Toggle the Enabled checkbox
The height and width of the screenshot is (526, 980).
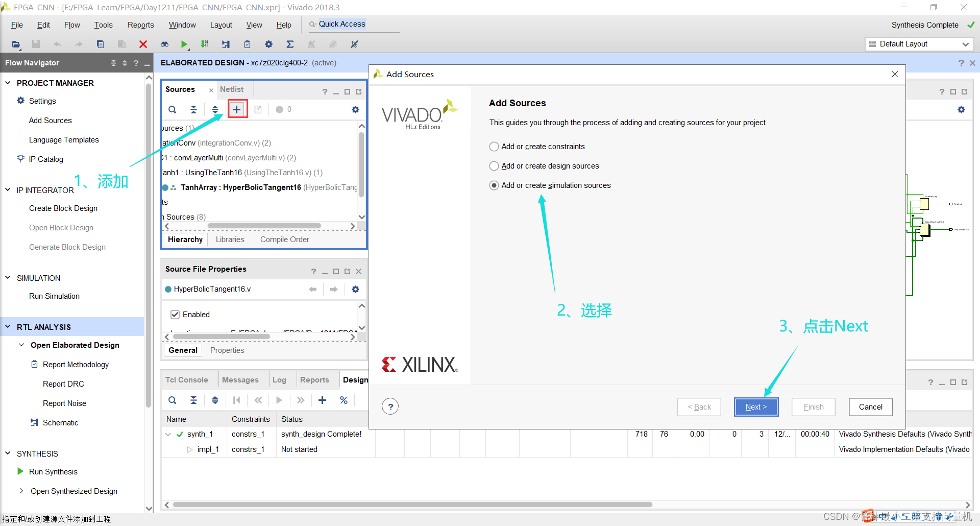point(175,315)
